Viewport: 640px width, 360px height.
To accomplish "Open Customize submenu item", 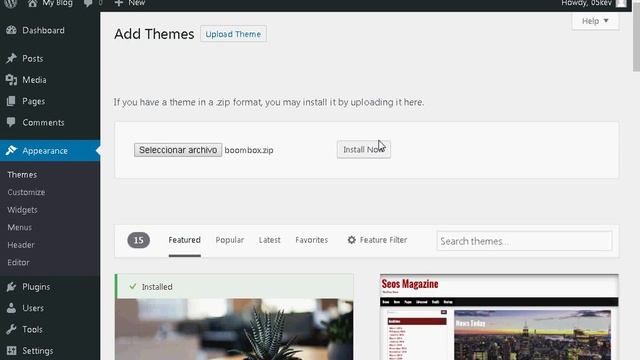I will [x=26, y=192].
